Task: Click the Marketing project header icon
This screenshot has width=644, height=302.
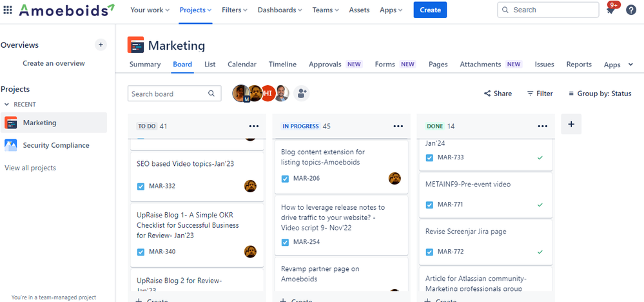Action: (135, 45)
